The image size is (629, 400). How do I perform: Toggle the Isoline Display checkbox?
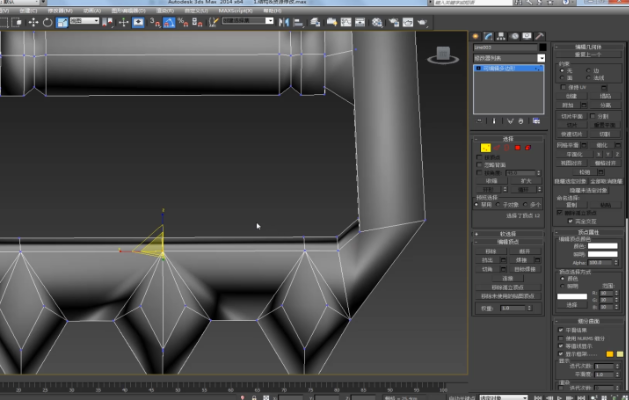point(561,346)
